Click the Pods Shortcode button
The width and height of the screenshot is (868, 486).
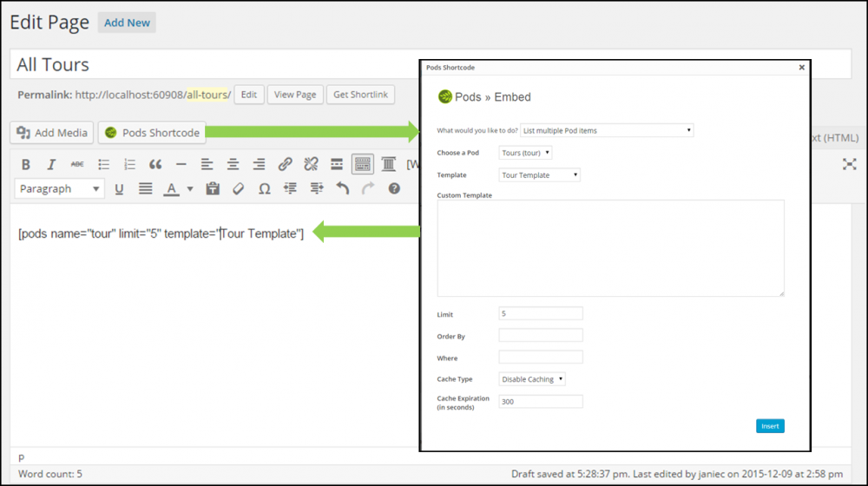[152, 133]
